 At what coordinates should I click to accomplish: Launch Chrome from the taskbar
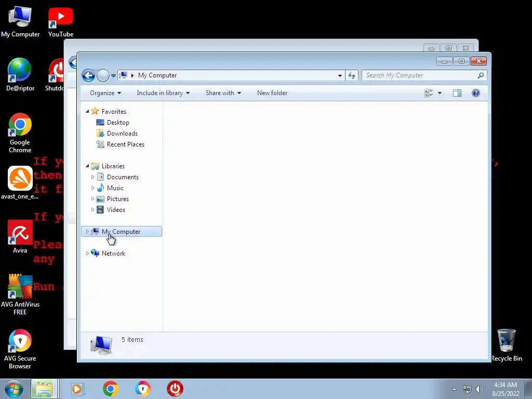pyautogui.click(x=110, y=389)
